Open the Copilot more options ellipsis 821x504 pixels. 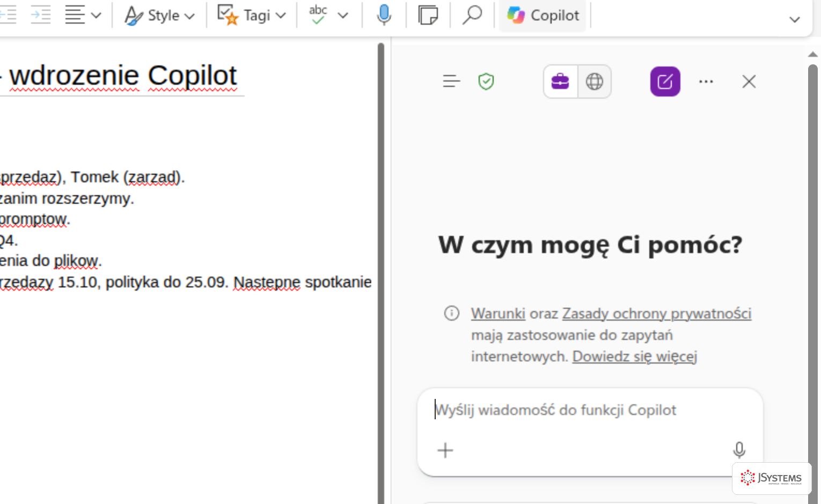(706, 81)
